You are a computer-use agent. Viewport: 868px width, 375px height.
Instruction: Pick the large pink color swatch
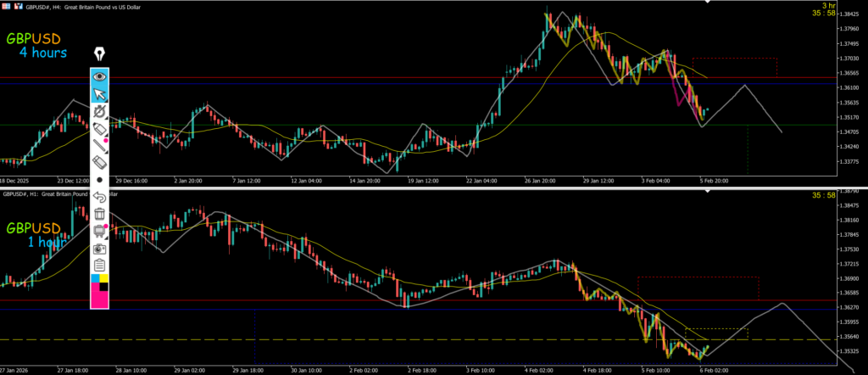coord(100,296)
